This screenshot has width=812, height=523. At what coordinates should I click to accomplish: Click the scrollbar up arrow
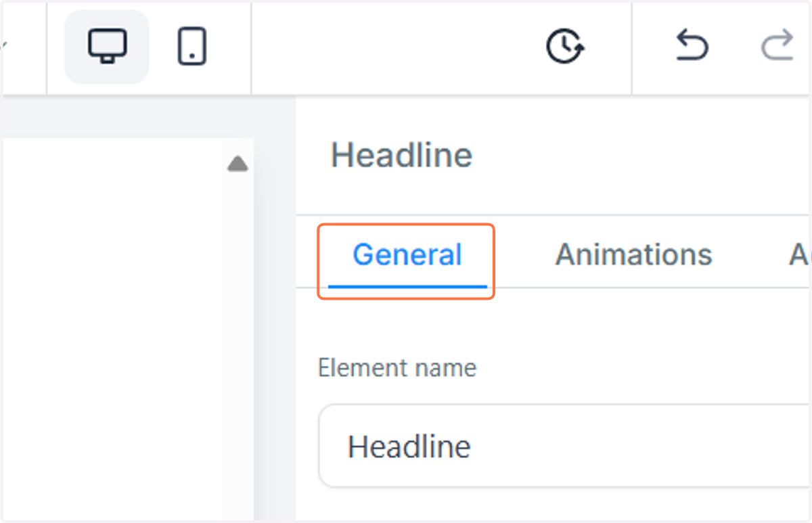point(238,164)
